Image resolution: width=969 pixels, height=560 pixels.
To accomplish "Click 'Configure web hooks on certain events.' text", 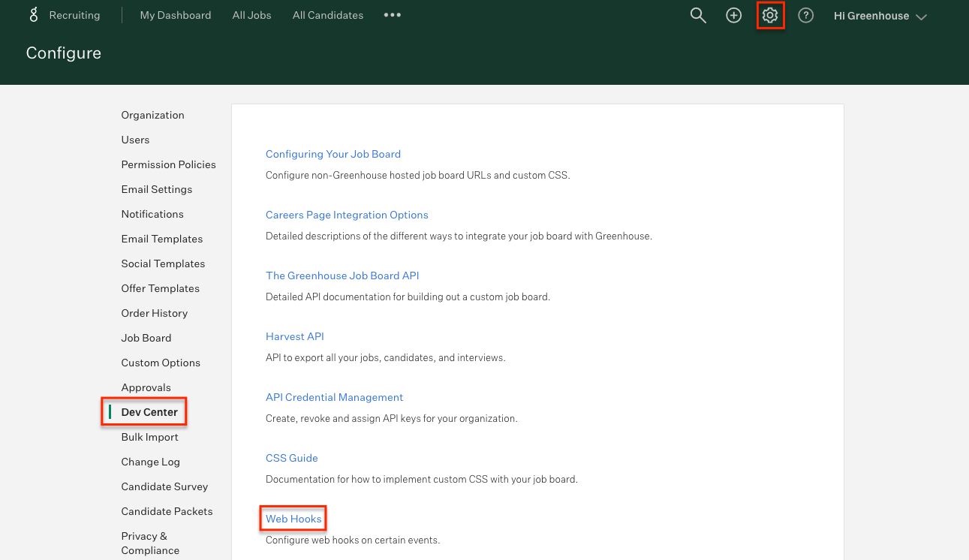I will (x=353, y=540).
